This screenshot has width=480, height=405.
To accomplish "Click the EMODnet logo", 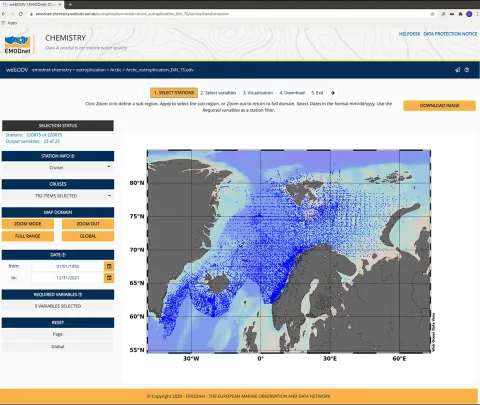I will pos(17,44).
